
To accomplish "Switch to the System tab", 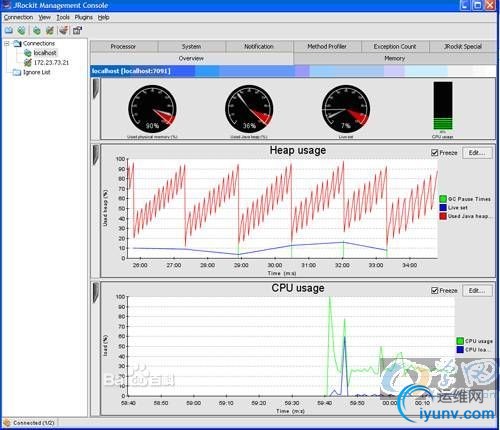I will point(191,46).
